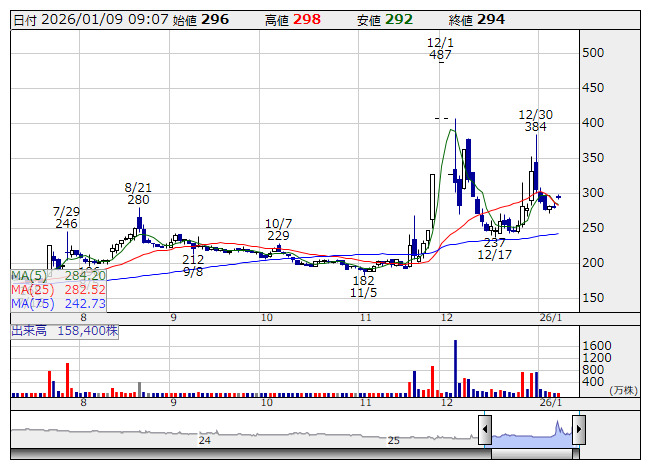The image size is (653, 470).
Task: Click the 12/1 487 high price marker
Action: (439, 49)
